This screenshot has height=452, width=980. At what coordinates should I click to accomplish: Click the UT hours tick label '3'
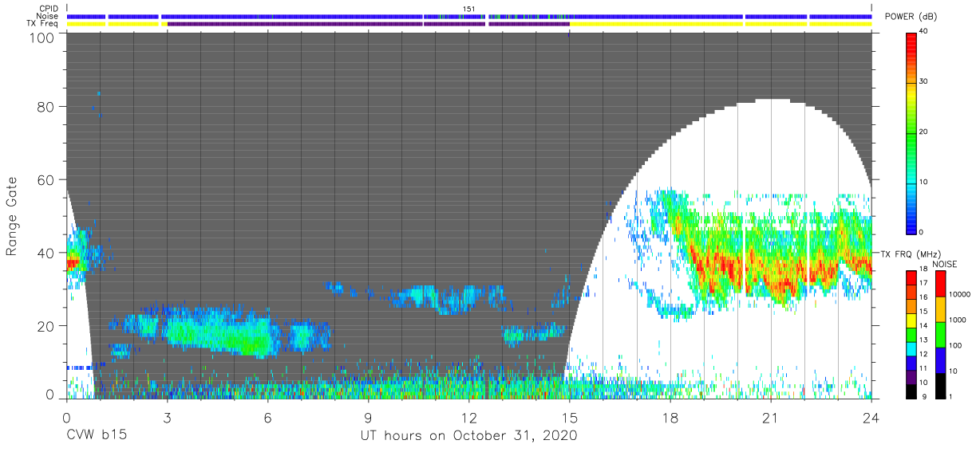pos(167,416)
